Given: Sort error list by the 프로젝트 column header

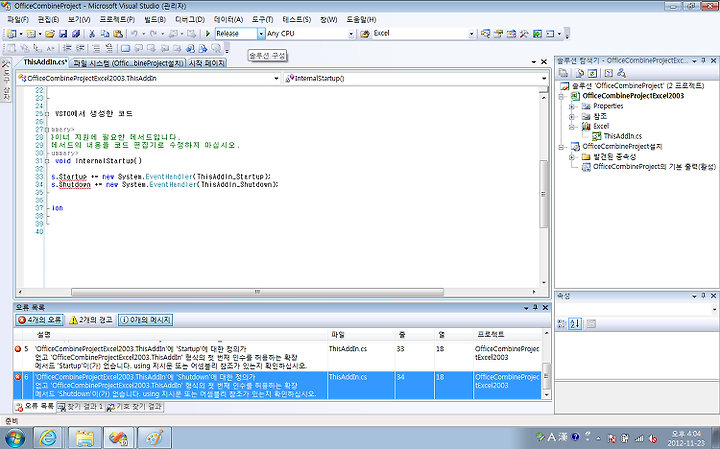Looking at the screenshot, I should 508,335.
